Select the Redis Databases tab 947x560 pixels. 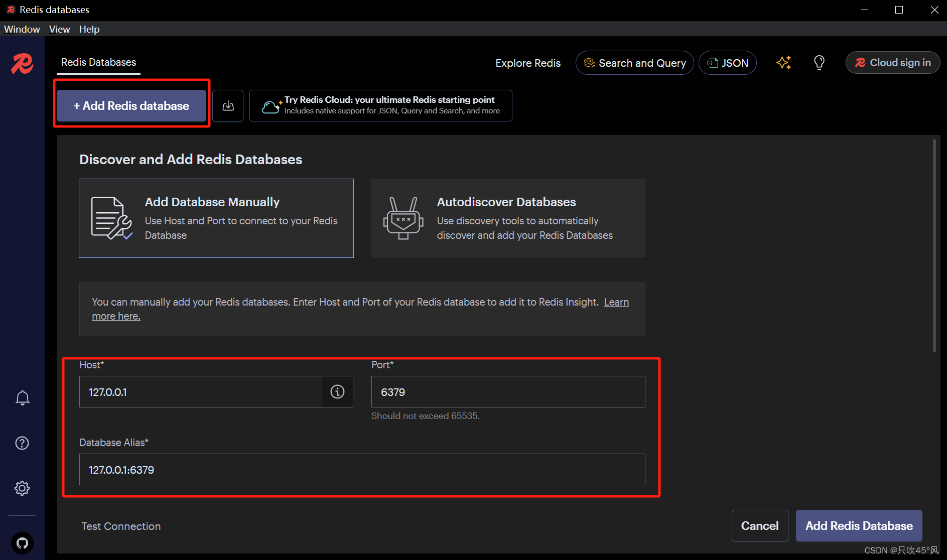(98, 62)
